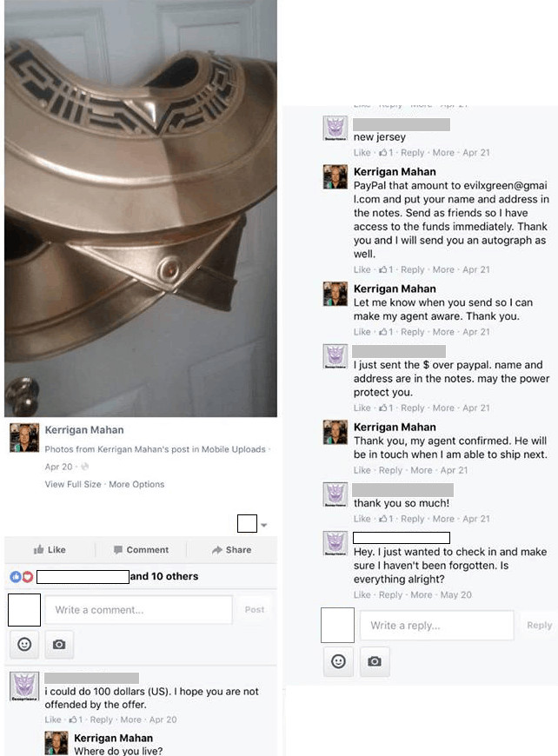Click in the Write a reply field

437,626
